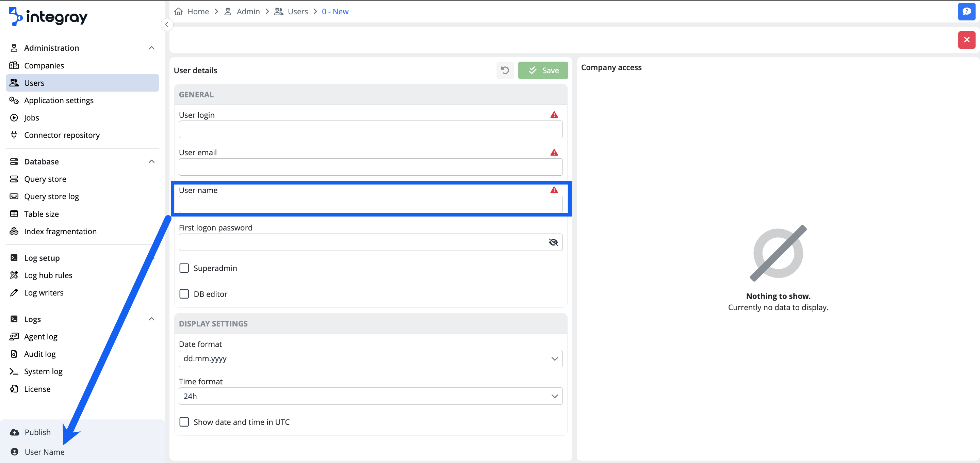Image resolution: width=980 pixels, height=463 pixels.
Task: Go to Users in the breadcrumb
Action: [x=297, y=12]
